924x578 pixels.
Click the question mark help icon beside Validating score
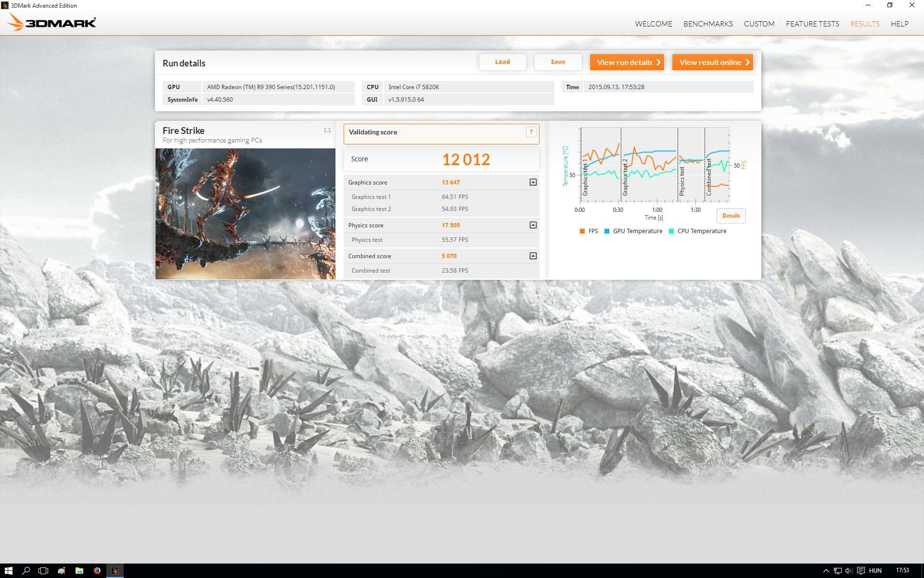(531, 132)
